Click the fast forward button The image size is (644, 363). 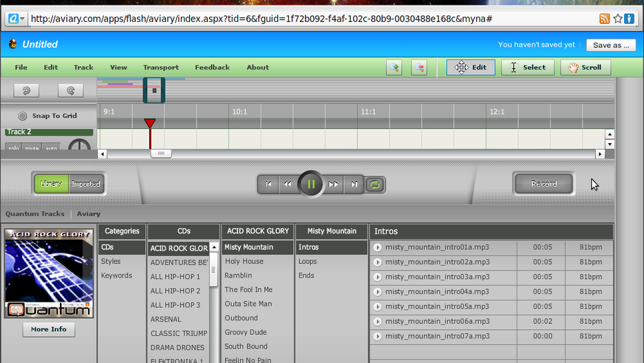(334, 184)
